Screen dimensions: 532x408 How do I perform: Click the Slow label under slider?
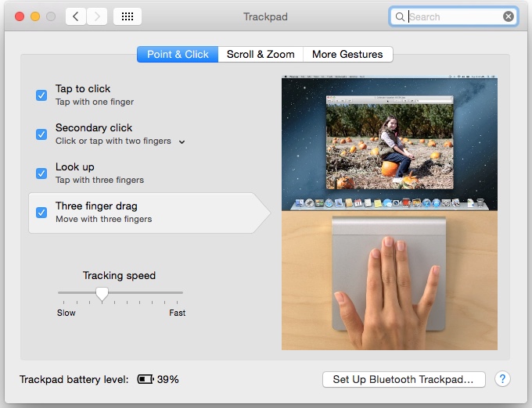[x=66, y=313]
